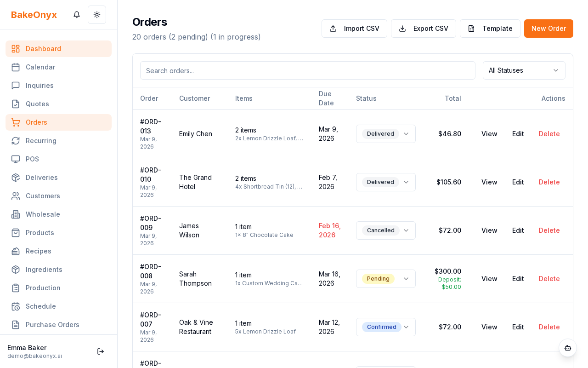Click the floating print icon at bottom right
This screenshot has width=588, height=368.
click(568, 348)
